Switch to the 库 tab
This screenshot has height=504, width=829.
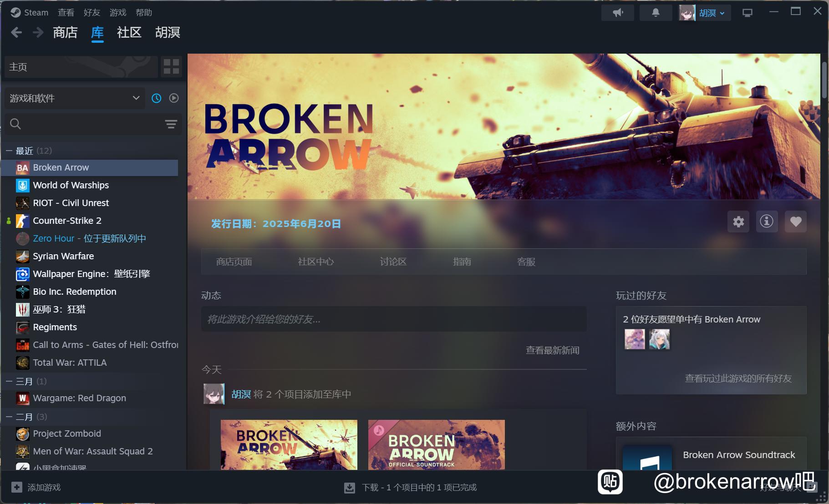click(x=97, y=32)
